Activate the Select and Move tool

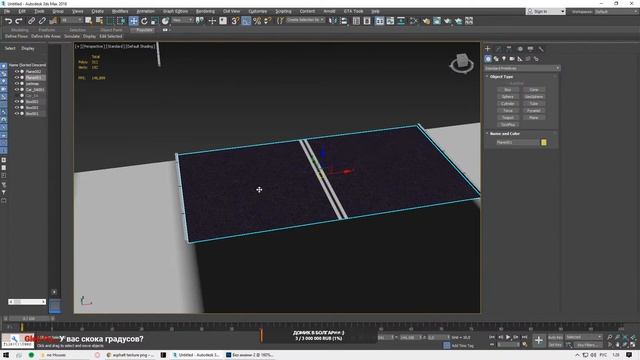pos(133,21)
